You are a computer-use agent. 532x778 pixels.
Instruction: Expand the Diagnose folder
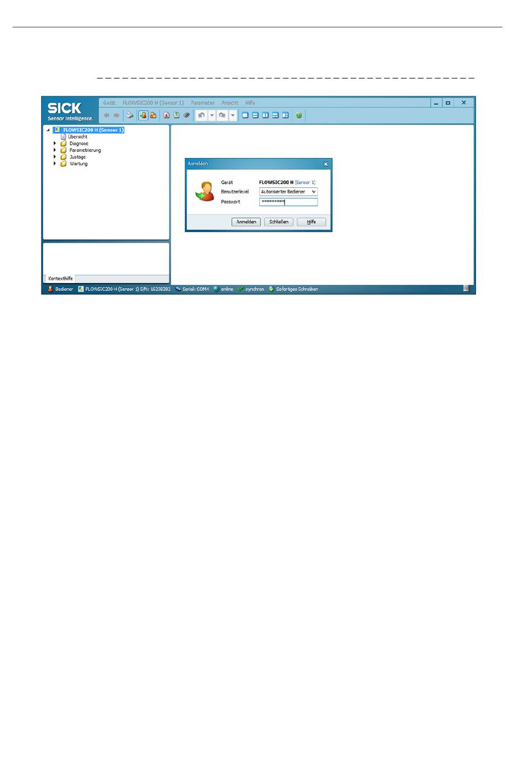click(x=55, y=143)
